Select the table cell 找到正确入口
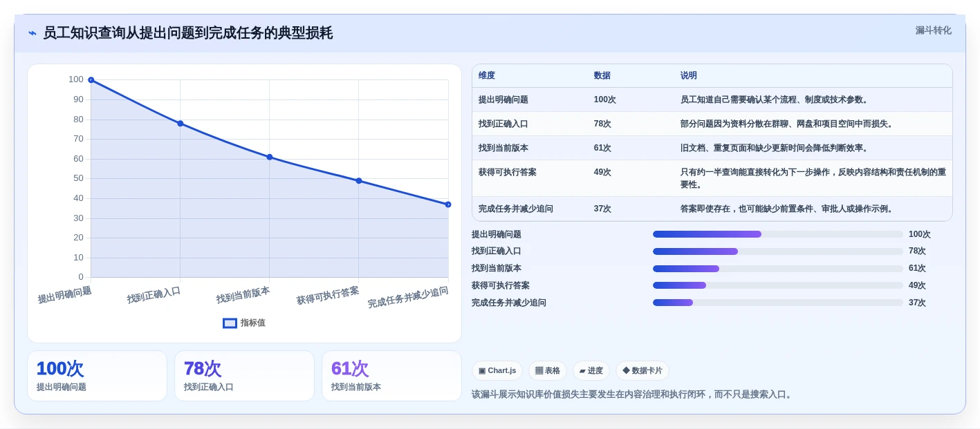 (x=503, y=124)
